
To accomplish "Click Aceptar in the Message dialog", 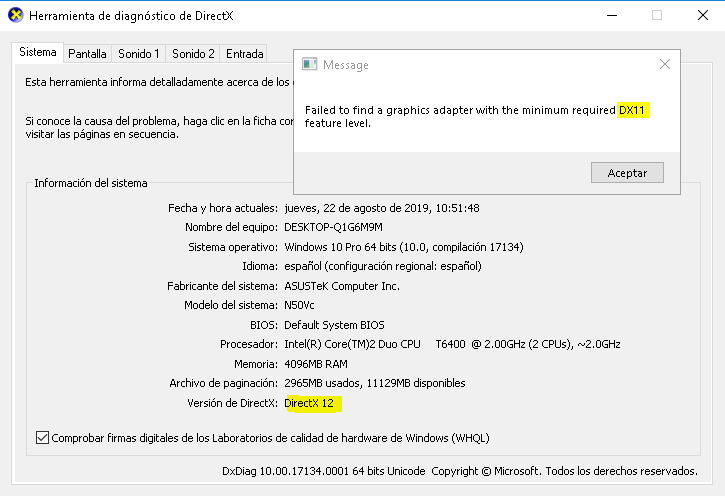I will [627, 172].
